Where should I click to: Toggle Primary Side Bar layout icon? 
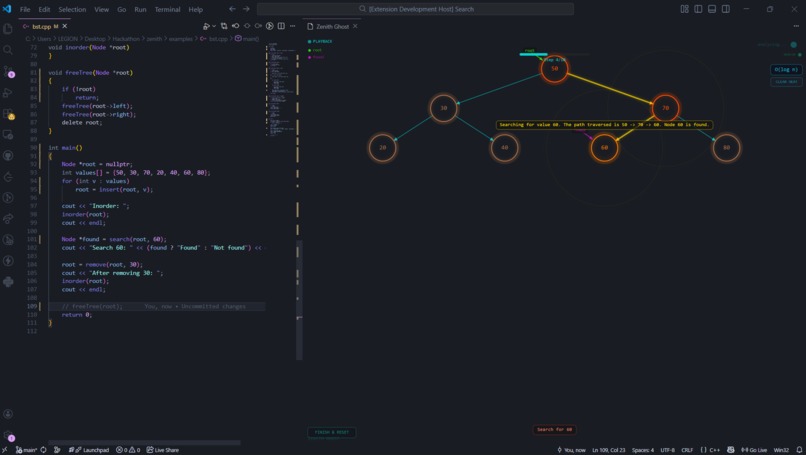point(698,9)
